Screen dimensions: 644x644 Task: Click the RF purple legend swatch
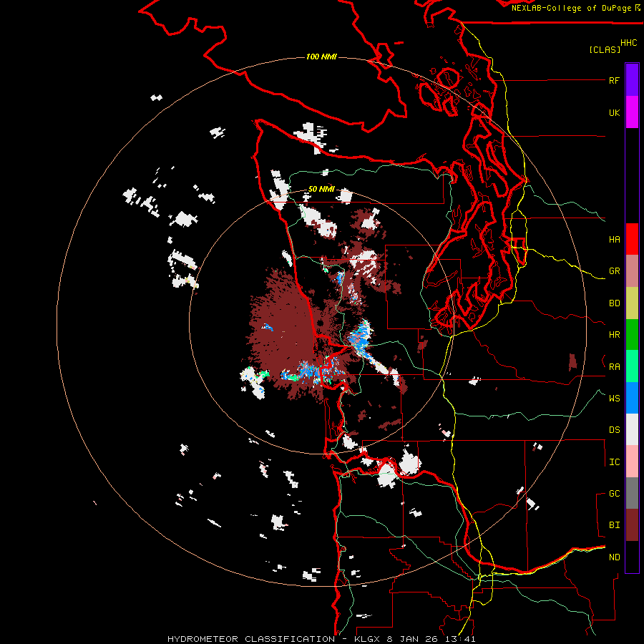(x=632, y=80)
